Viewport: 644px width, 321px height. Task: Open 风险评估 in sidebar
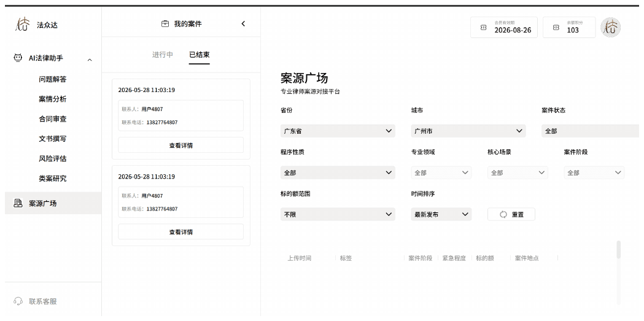click(x=53, y=158)
